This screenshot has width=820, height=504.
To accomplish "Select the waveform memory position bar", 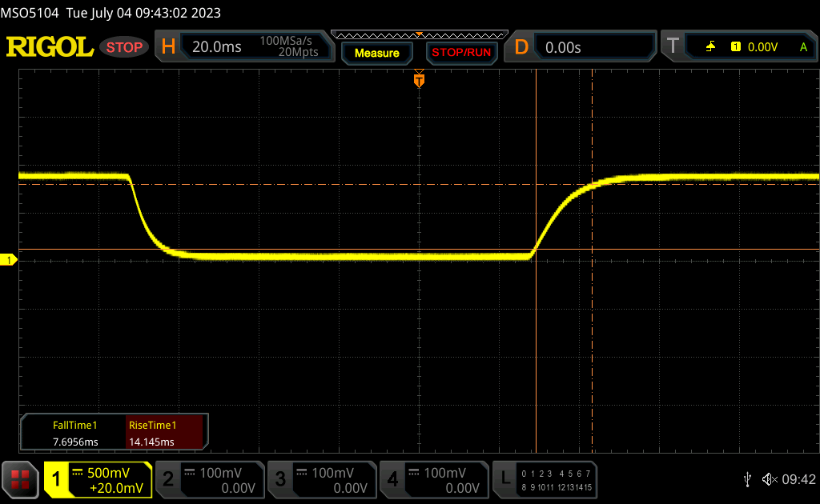I will [419, 34].
